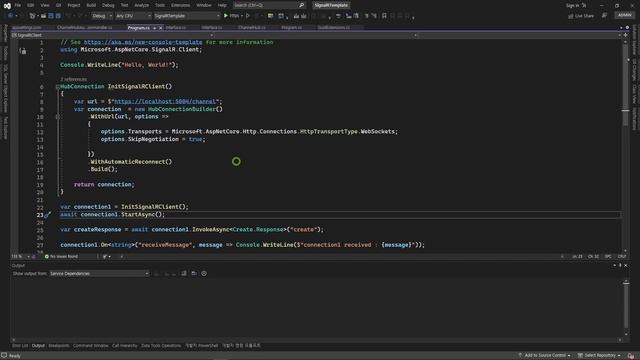Pin the active Program.cs tab

click(x=154, y=28)
